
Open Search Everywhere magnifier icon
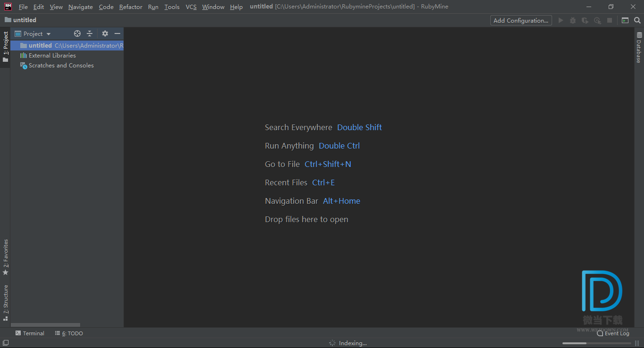(637, 20)
